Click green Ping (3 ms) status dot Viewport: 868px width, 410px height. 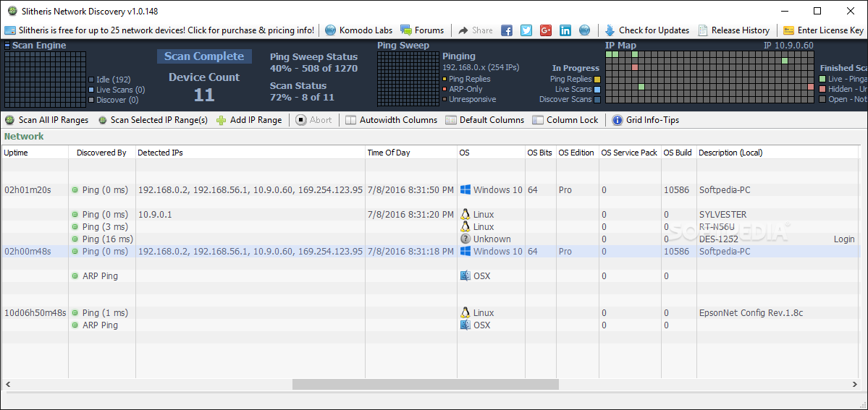pyautogui.click(x=75, y=227)
